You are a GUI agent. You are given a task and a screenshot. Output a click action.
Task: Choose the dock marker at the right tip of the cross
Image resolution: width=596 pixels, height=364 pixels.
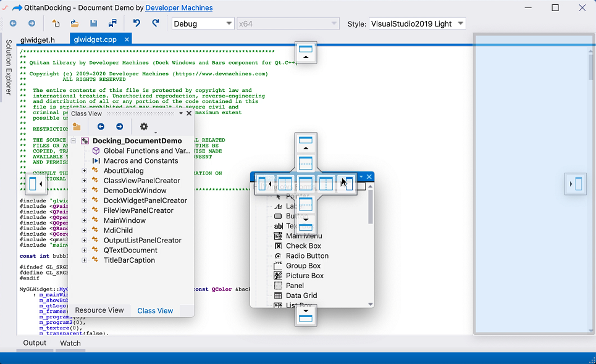tap(346, 184)
